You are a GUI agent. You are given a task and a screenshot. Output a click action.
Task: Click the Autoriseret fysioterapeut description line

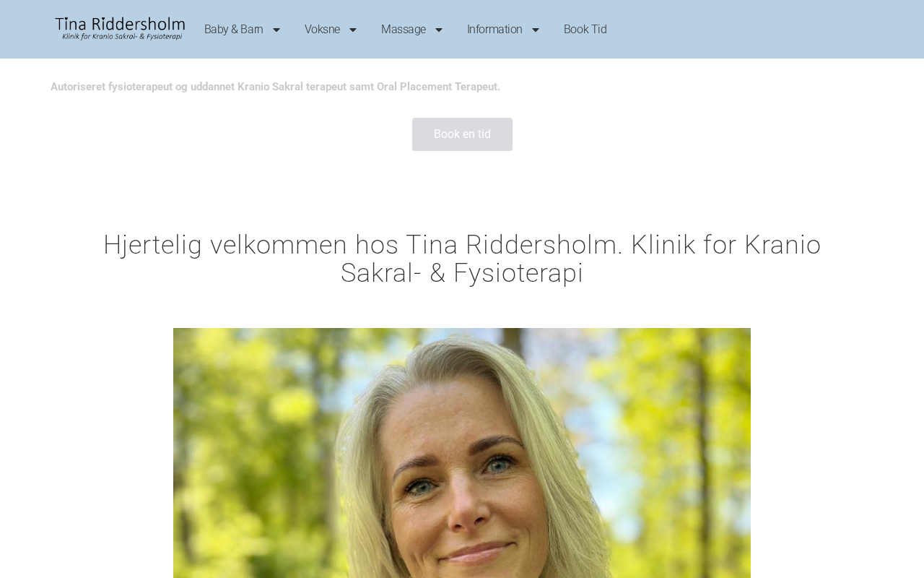click(275, 87)
